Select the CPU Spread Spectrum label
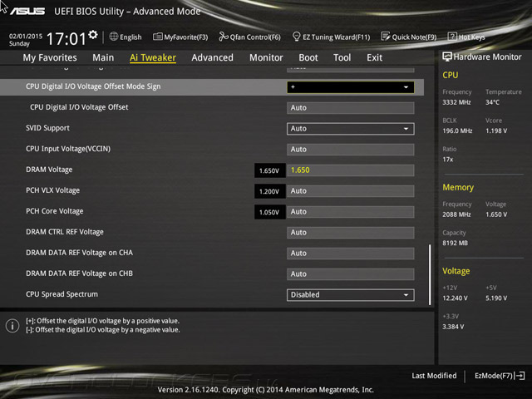Viewport: 532px width, 399px height. tap(62, 294)
